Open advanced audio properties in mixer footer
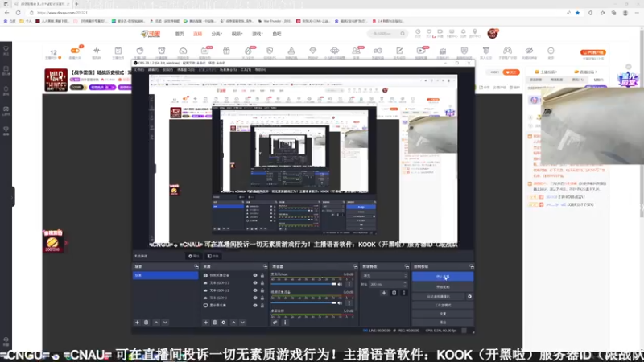The height and width of the screenshot is (362, 644). pyautogui.click(x=275, y=323)
